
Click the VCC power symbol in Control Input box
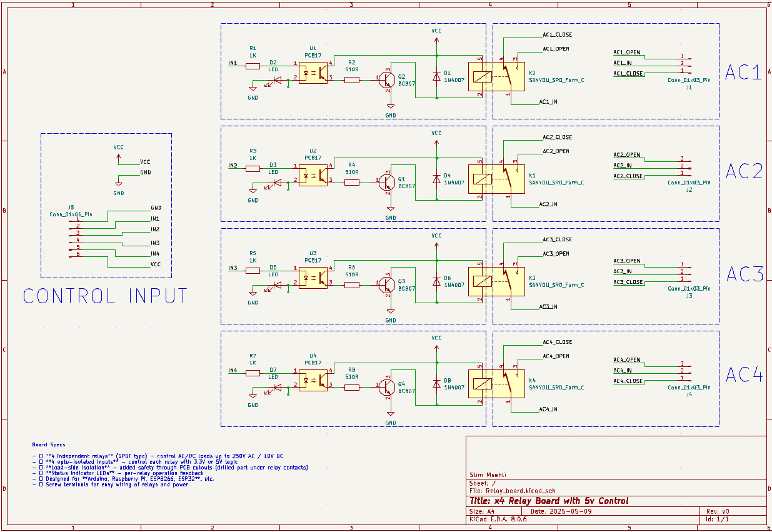click(x=118, y=154)
